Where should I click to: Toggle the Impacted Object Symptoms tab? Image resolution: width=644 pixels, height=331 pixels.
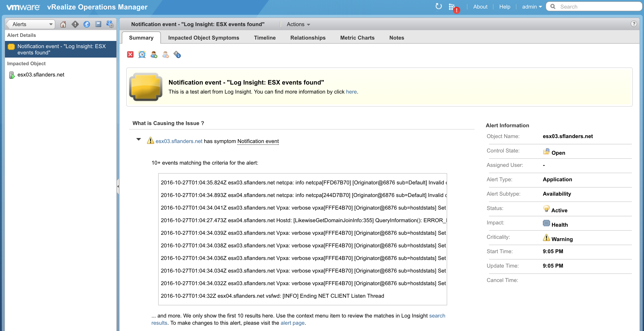click(x=204, y=38)
